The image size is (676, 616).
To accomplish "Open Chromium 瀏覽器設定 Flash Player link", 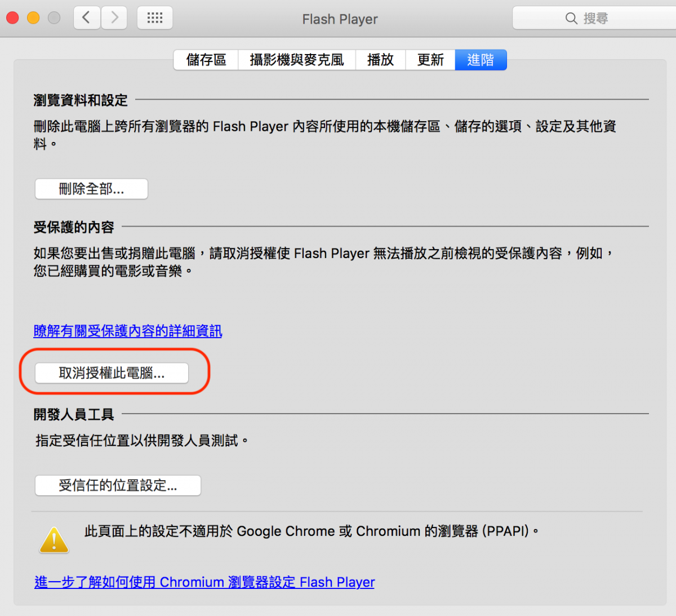I will point(204,582).
